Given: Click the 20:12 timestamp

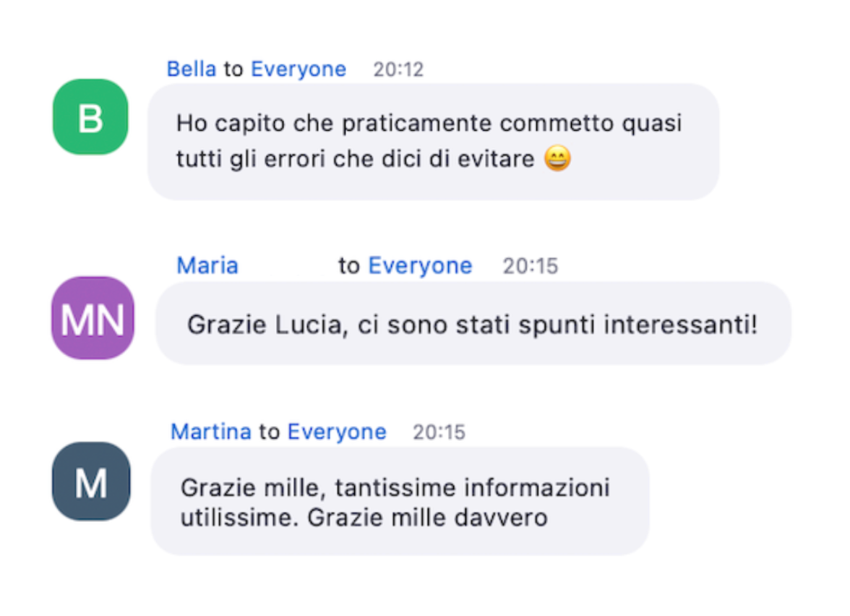Looking at the screenshot, I should (398, 69).
